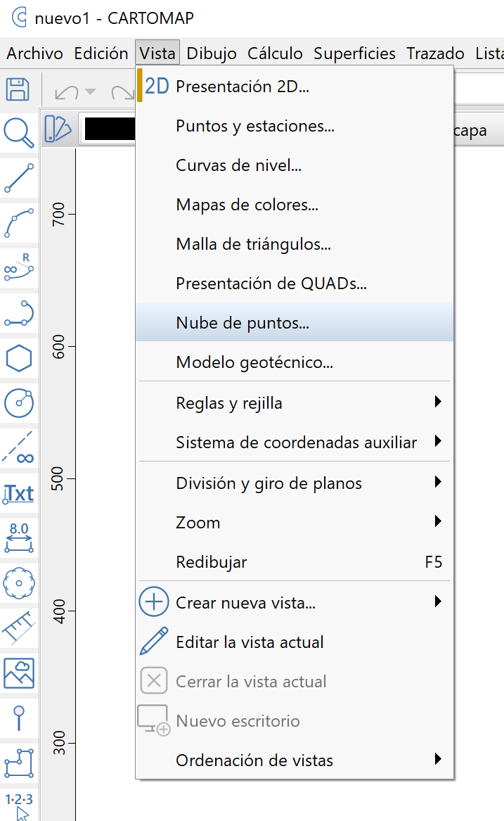Select the straight line drawing tool

pyautogui.click(x=19, y=175)
